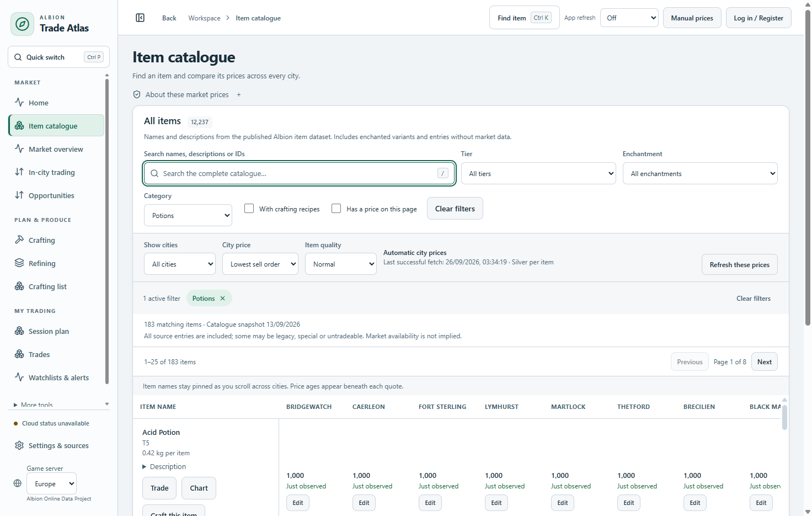812x516 pixels.
Task: Click the Crafting hammer icon
Action: point(19,240)
